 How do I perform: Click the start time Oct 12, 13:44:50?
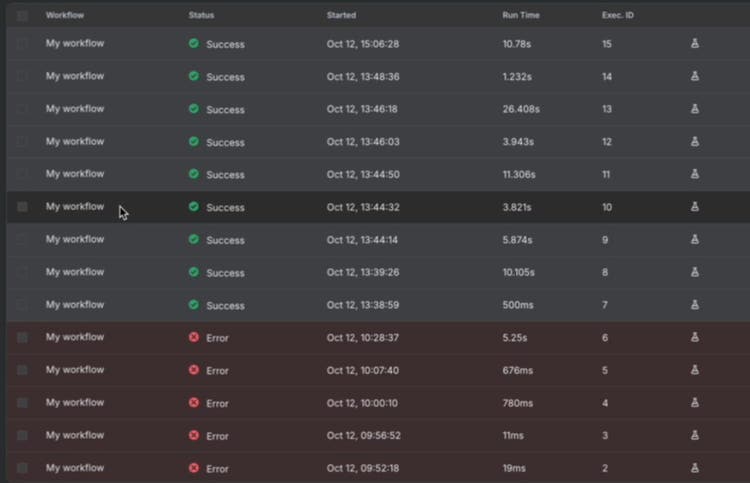click(x=363, y=175)
